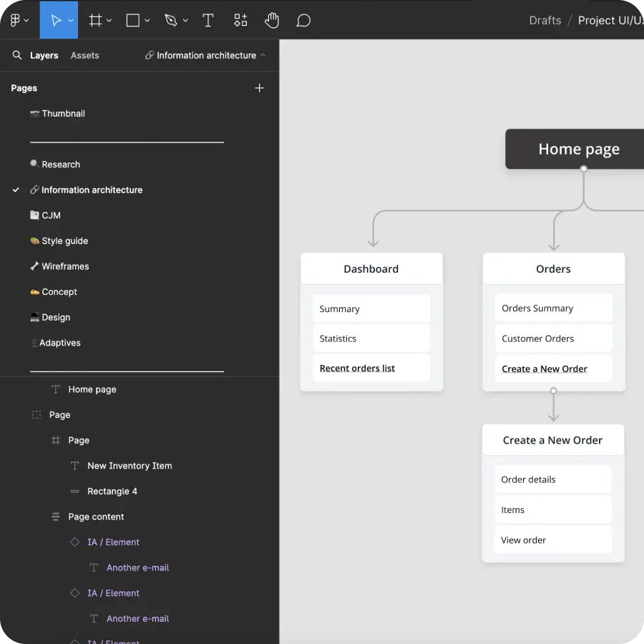Switch to the Assets tab

84,55
